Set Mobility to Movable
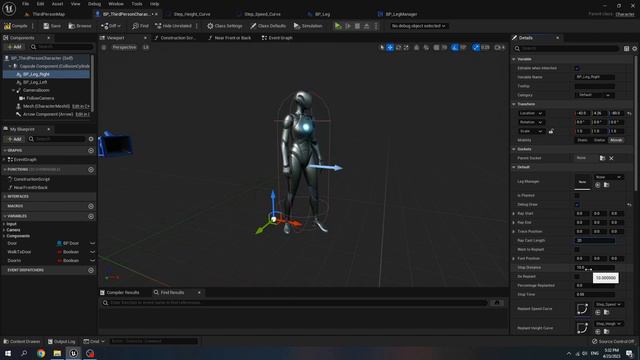Image resolution: width=640 pixels, height=360 pixels. [x=616, y=140]
